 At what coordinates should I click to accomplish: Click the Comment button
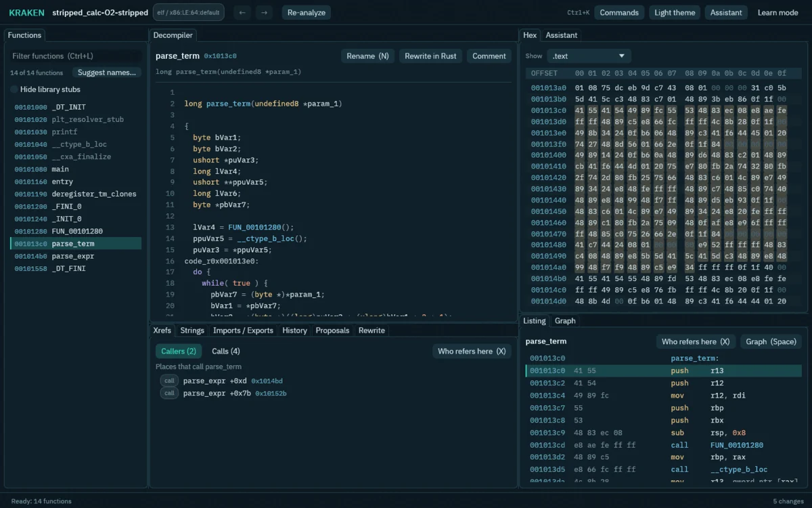pos(489,56)
